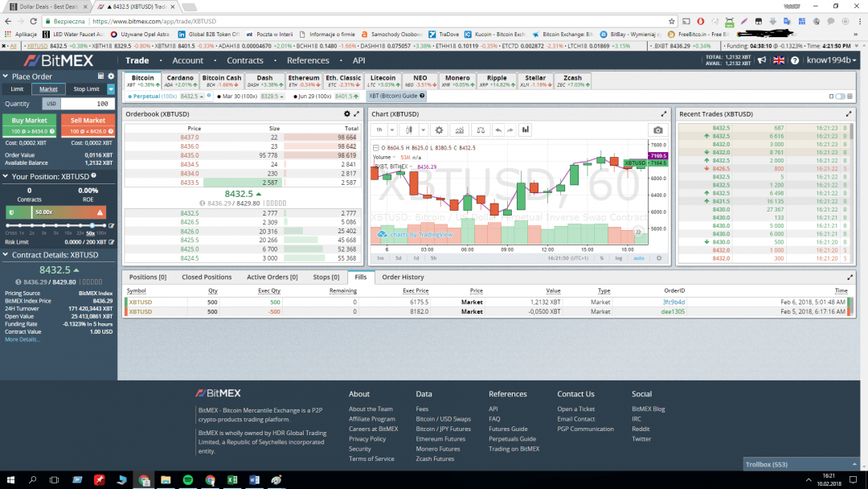Open the Orderbook settings gear
Screen dimensions: 868x489
coord(347,114)
